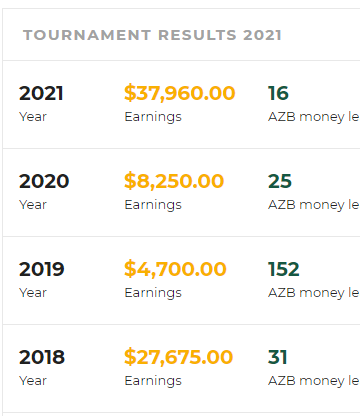Select the 2020 year label
The image size is (360, 416).
tap(44, 181)
